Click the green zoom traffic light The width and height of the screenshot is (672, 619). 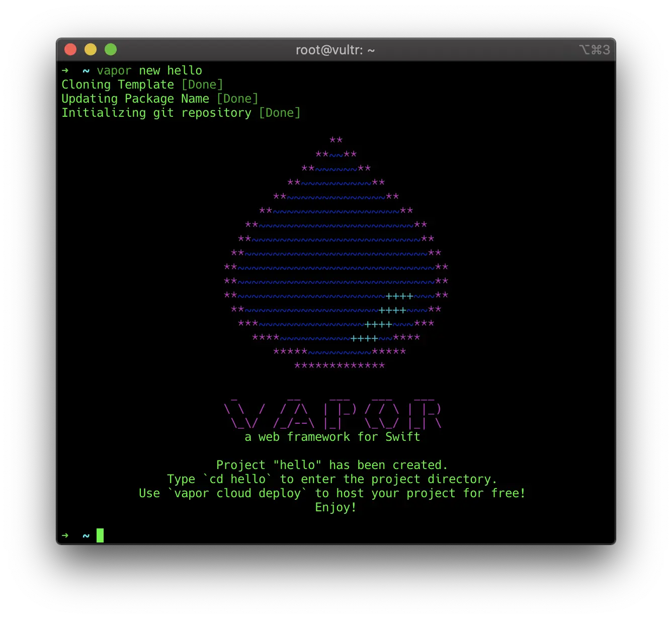(x=110, y=49)
